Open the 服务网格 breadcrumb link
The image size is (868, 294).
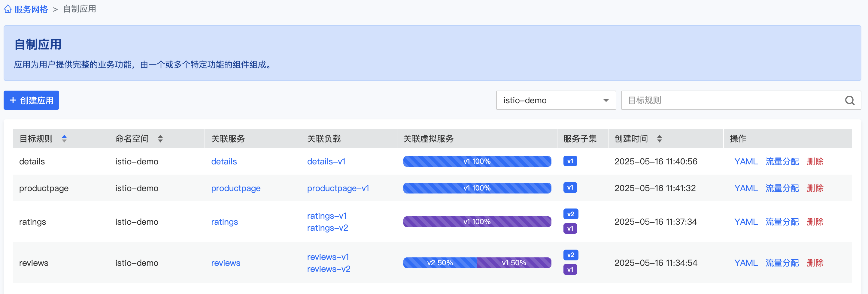click(31, 9)
